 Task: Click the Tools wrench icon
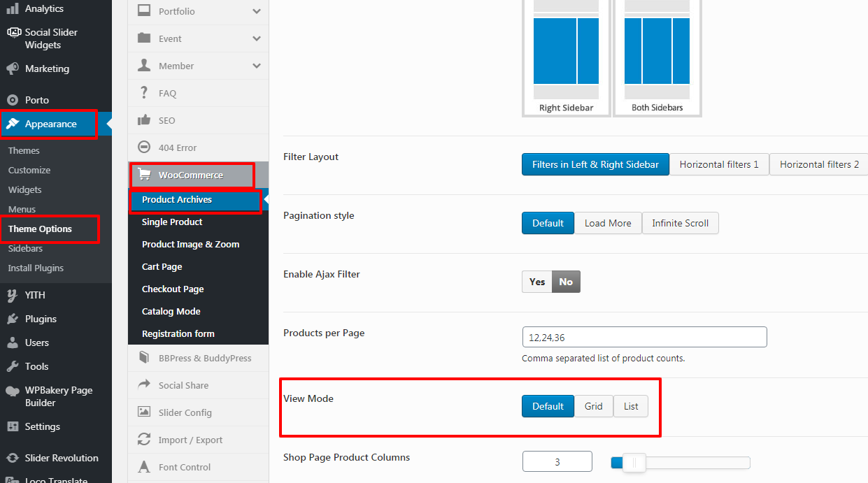coord(13,366)
